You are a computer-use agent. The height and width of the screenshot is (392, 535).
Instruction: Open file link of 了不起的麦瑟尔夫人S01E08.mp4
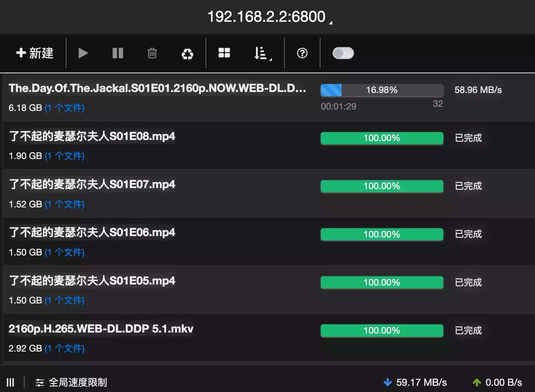tap(65, 156)
